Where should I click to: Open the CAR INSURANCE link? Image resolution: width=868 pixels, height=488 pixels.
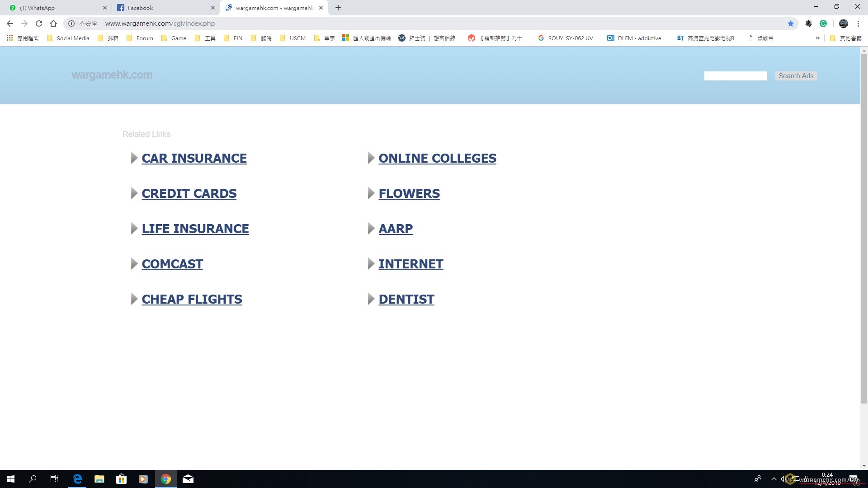194,158
